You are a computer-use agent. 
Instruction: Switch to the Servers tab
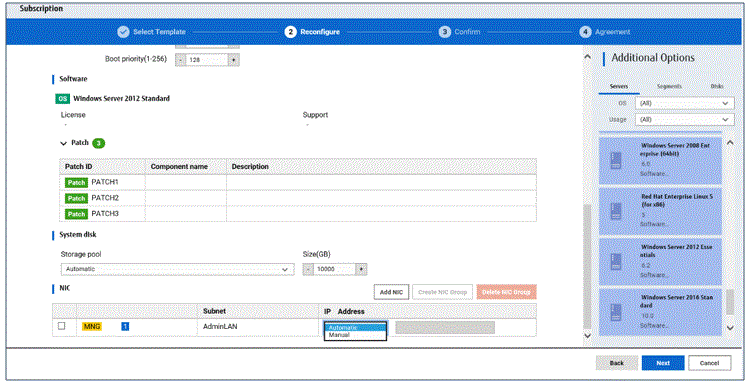coord(618,87)
